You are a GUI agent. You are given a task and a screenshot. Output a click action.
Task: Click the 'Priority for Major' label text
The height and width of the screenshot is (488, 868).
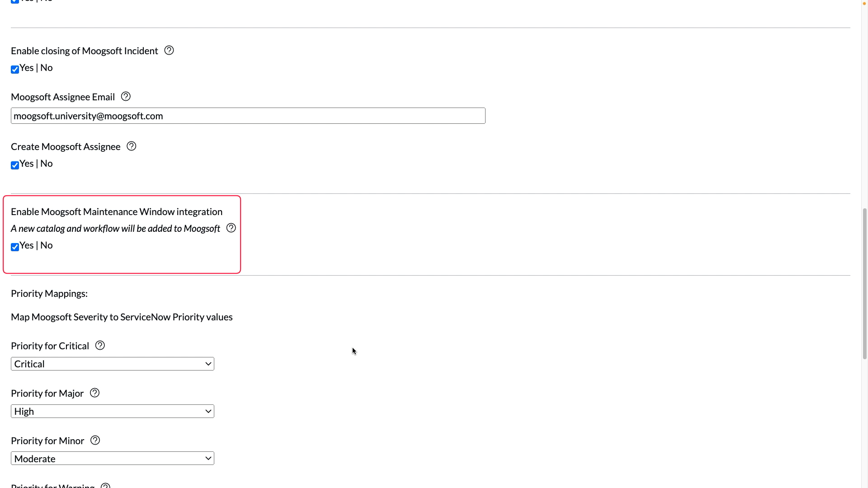tap(47, 394)
